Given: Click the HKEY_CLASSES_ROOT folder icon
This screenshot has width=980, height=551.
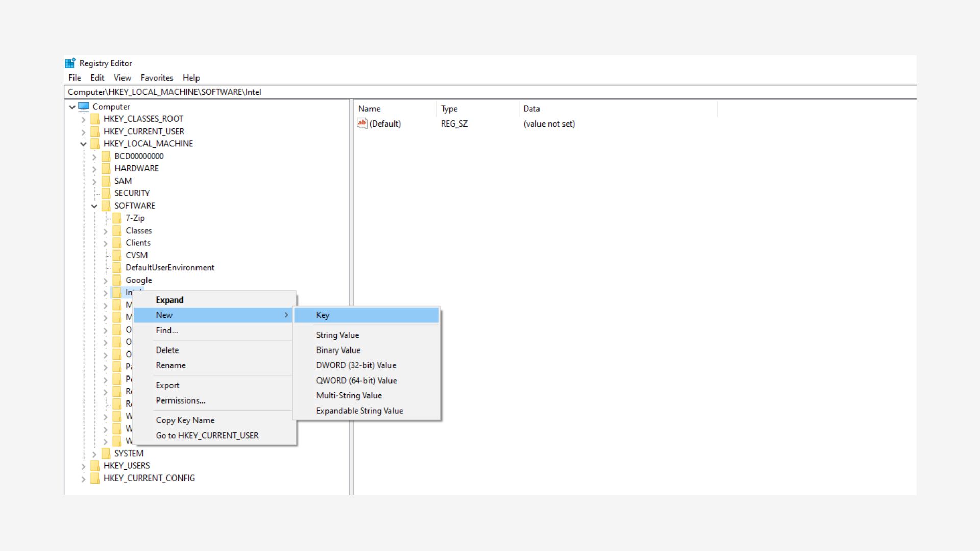Looking at the screenshot, I should [x=95, y=119].
